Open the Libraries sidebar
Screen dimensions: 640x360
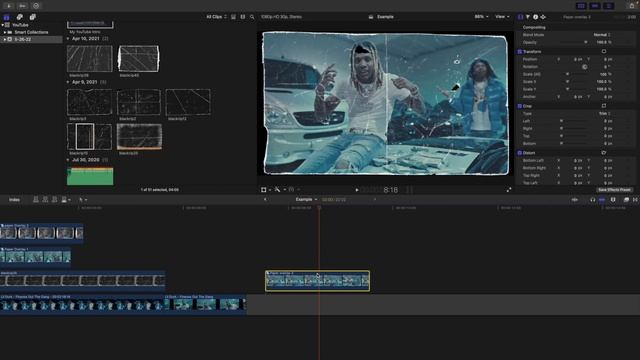point(7,17)
